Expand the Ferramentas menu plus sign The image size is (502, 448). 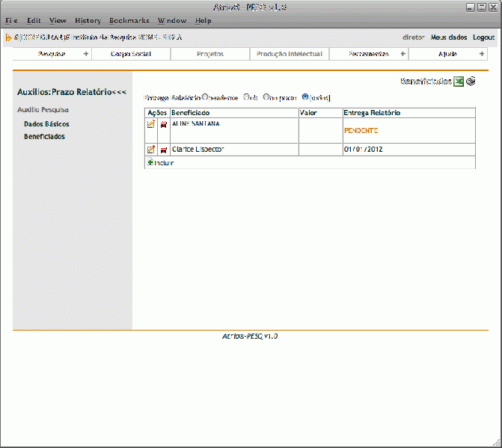(403, 54)
